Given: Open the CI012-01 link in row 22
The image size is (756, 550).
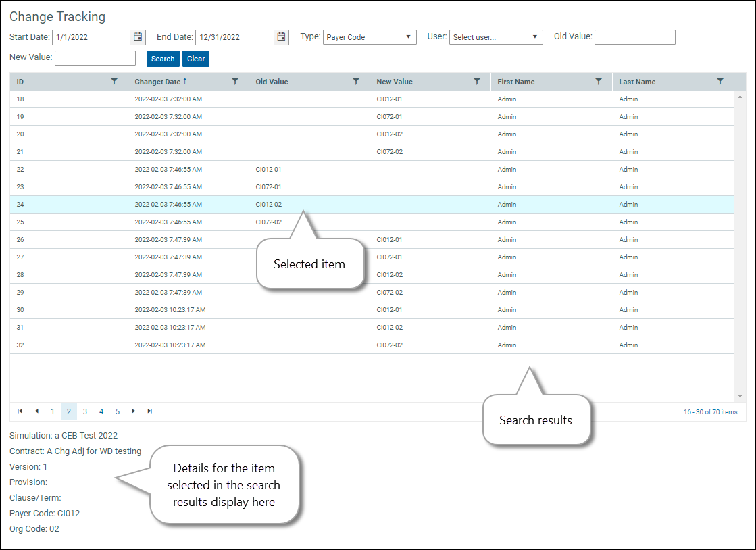Looking at the screenshot, I should coord(268,169).
